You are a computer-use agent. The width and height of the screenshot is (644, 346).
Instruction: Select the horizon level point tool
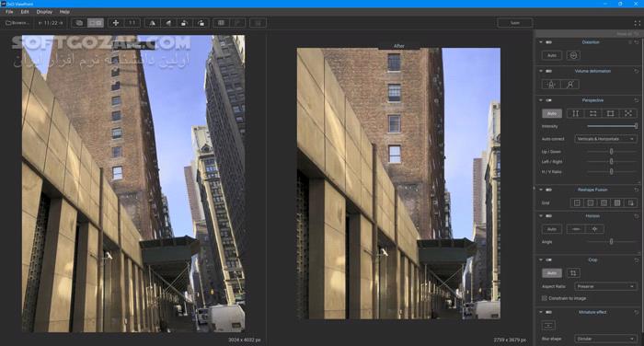(594, 229)
